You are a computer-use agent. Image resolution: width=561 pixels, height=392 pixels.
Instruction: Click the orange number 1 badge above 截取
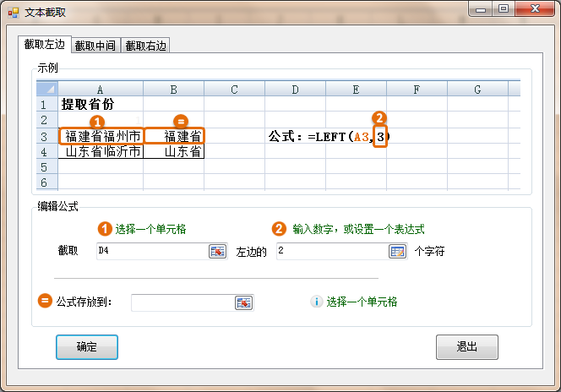point(105,229)
